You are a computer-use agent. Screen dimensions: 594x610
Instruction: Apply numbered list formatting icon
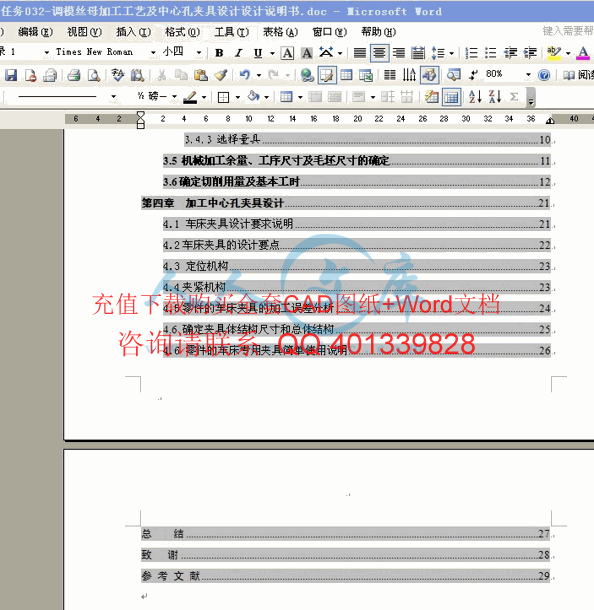[471, 53]
